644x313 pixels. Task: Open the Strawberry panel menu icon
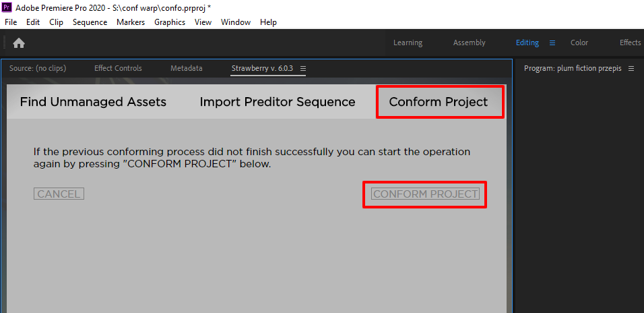[303, 68]
